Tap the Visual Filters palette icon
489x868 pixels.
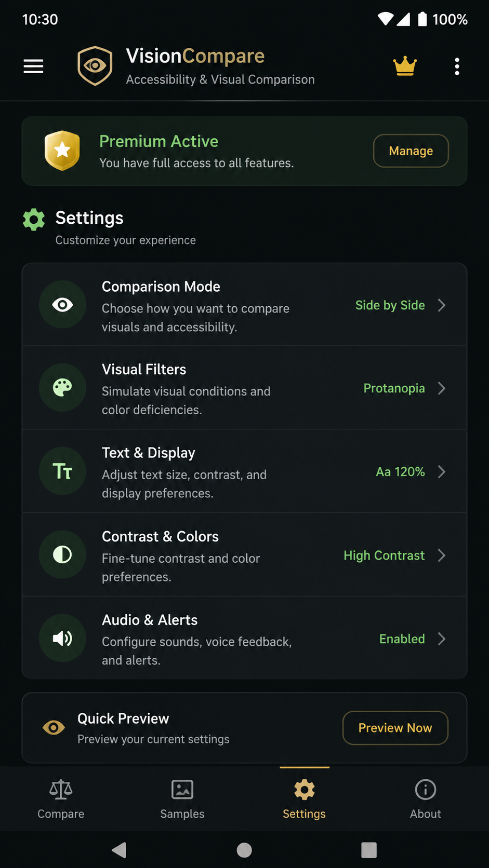tap(62, 388)
